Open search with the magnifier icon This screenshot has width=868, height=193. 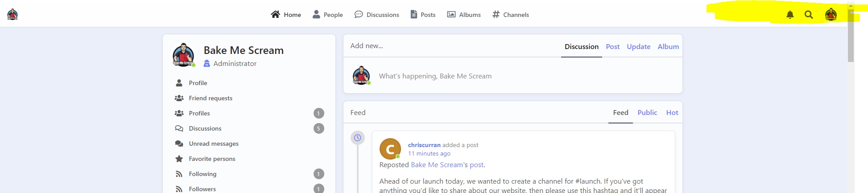(x=809, y=15)
